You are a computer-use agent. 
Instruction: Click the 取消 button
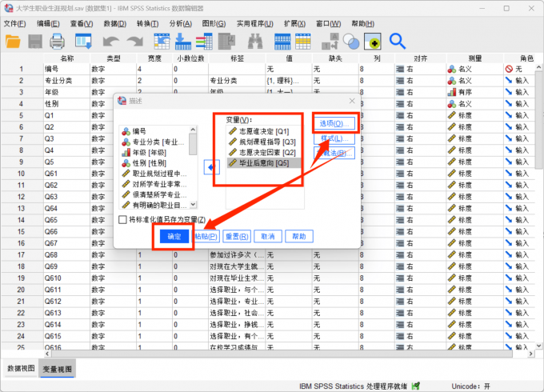267,237
